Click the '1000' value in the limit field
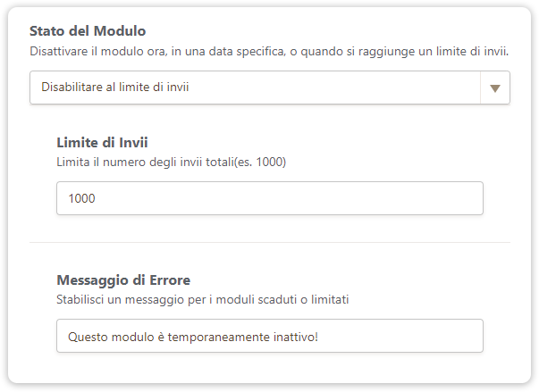Viewport: 539px width, 392px height. coord(81,198)
